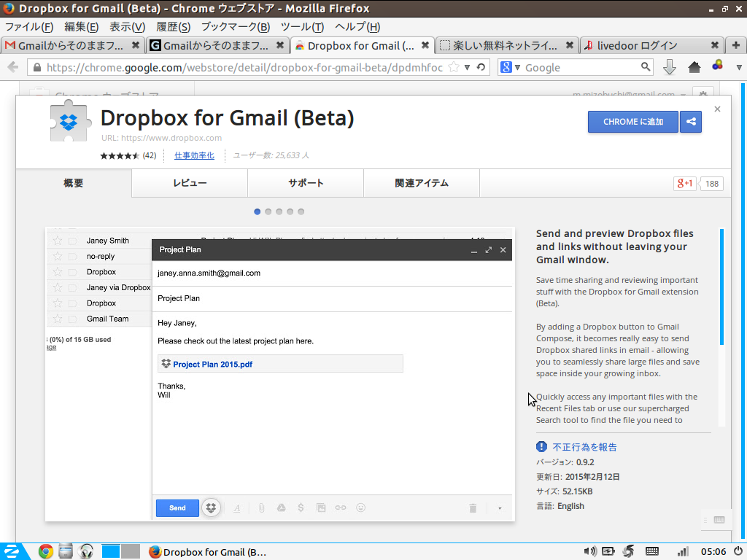Click the Dropbox icon beside the Send button
The width and height of the screenshot is (747, 560).
(x=211, y=507)
